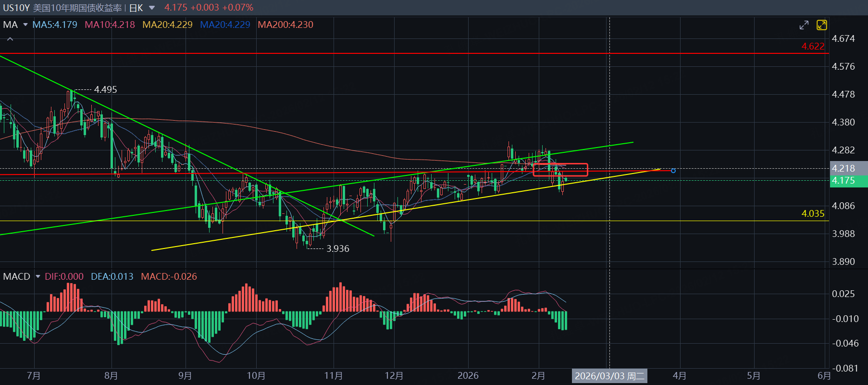Click the -0.081 MACD axis label

[x=845, y=368]
